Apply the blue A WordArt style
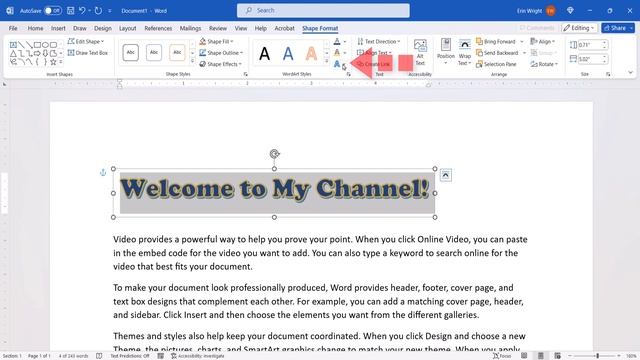The width and height of the screenshot is (640, 360). [288, 53]
